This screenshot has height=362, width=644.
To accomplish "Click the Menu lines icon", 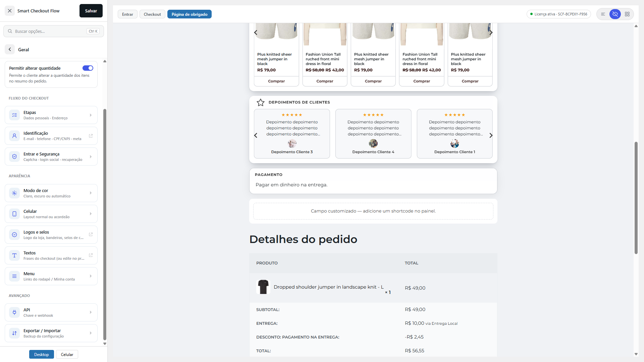I will click(x=14, y=276).
